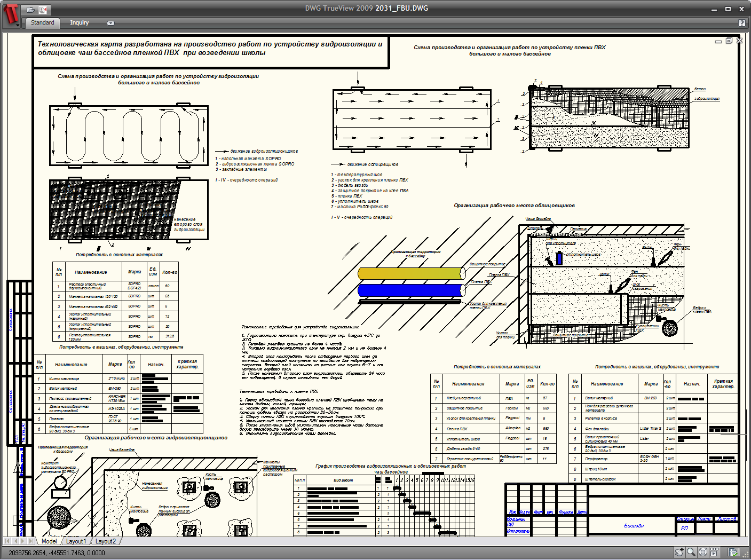Open the DWG TrueView application menu logo

pyautogui.click(x=10, y=14)
